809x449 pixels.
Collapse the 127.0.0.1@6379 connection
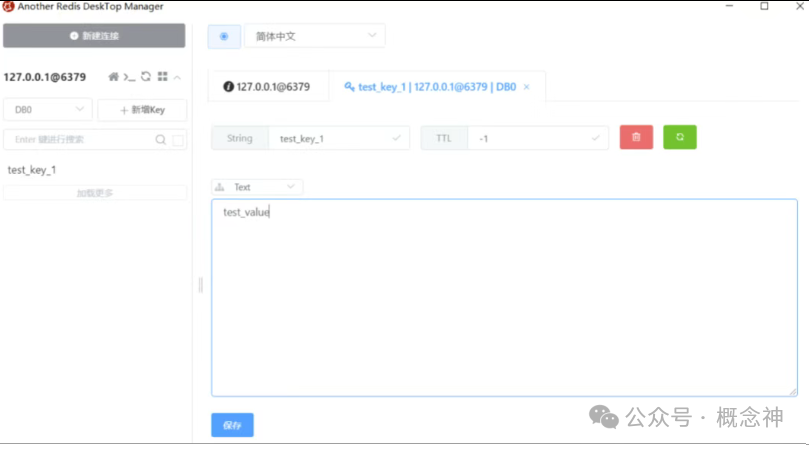[177, 77]
